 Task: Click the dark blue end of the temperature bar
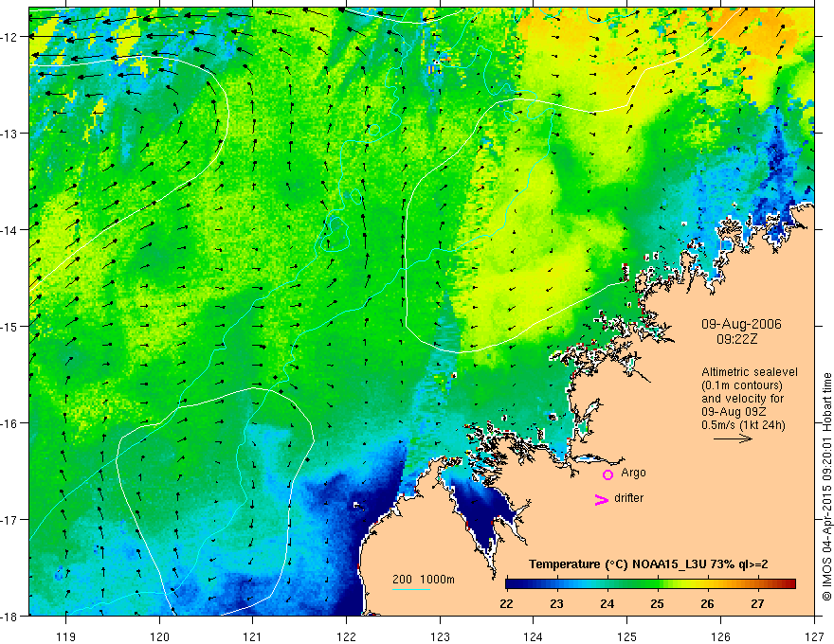[512, 584]
